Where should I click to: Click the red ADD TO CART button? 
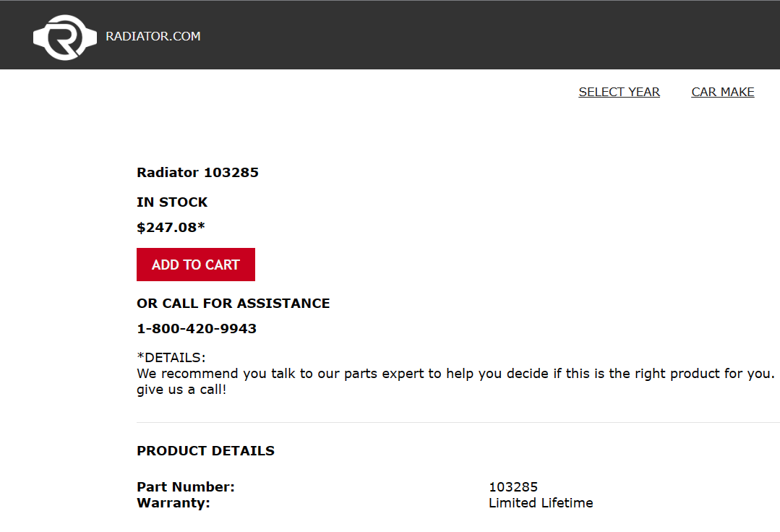195,265
